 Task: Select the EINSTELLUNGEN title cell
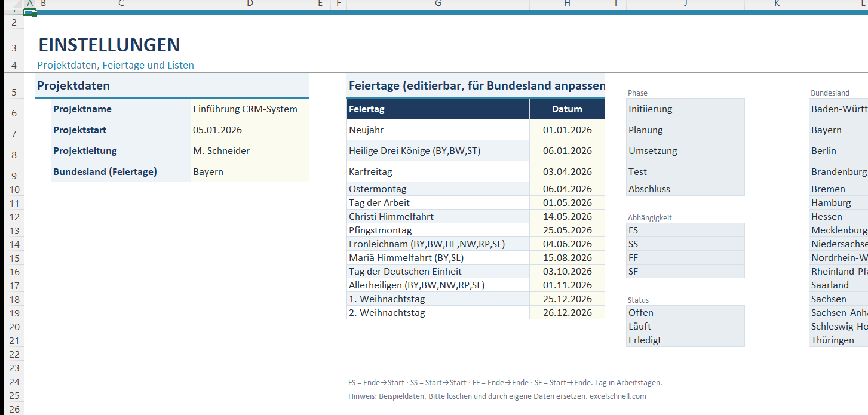coord(109,45)
